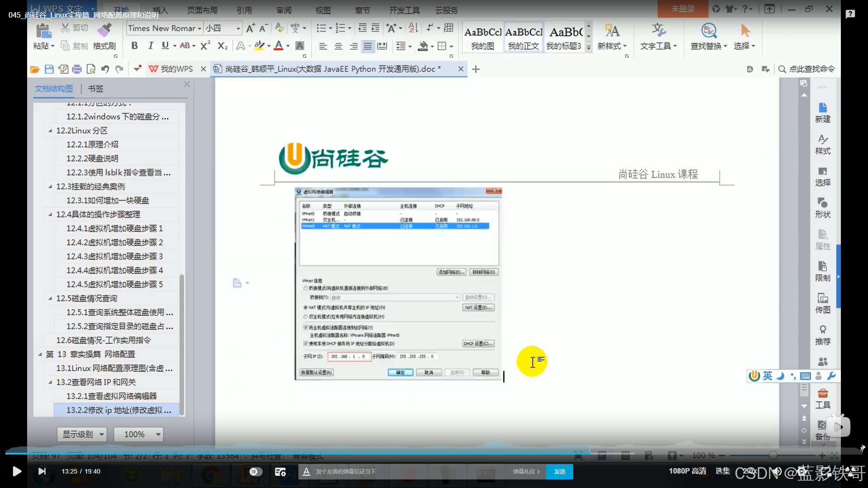The image size is (868, 488).
Task: Click the Center align icon
Action: click(338, 46)
